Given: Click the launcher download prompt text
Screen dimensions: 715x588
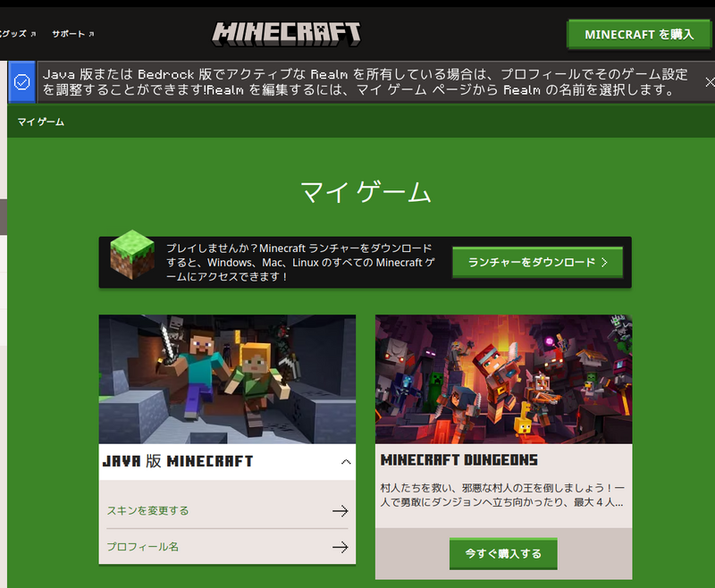Looking at the screenshot, I should (300, 262).
